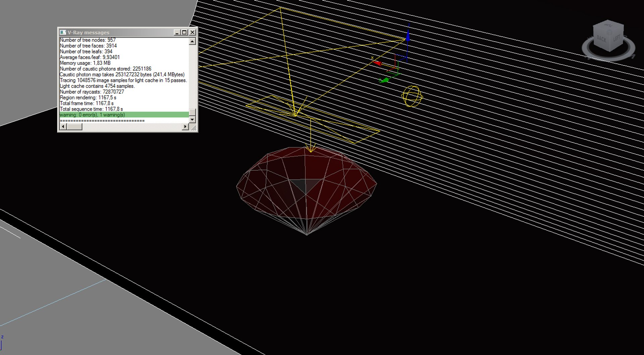Click 'Number of raycasts: 72870727' line
The height and width of the screenshot is (355, 644).
92,92
